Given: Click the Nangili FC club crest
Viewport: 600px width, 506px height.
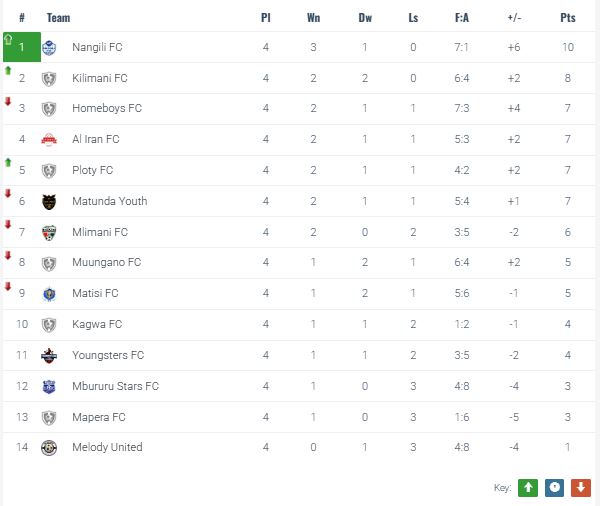Looking at the screenshot, I should [x=49, y=47].
